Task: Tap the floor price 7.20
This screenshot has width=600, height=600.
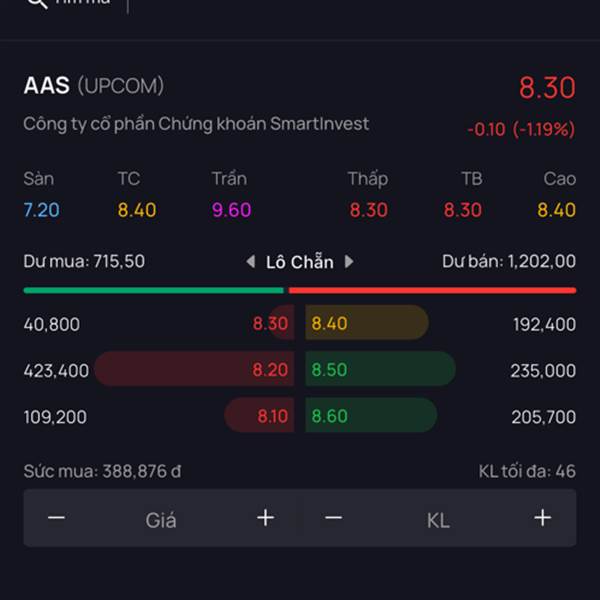Action: [41, 210]
